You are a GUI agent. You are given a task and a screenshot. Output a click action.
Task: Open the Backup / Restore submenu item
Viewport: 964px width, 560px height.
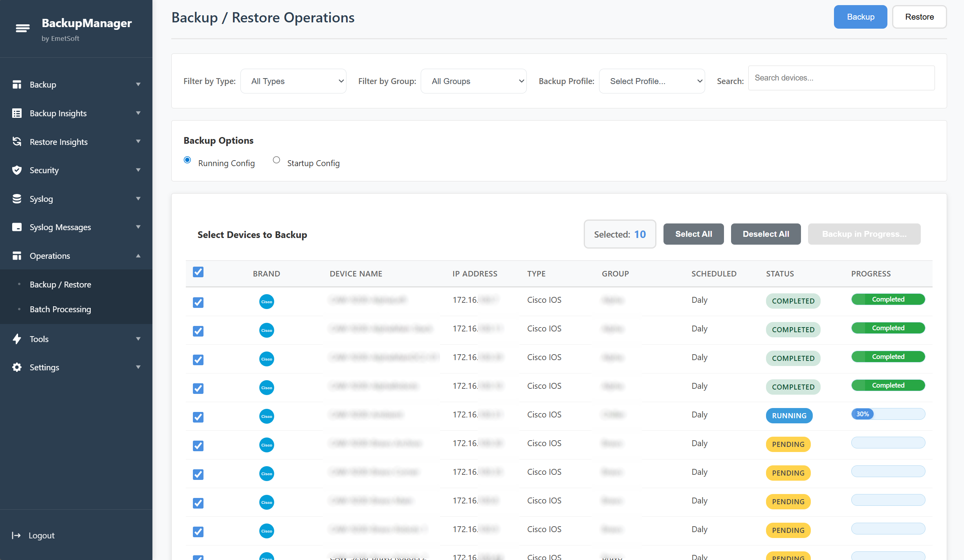60,284
